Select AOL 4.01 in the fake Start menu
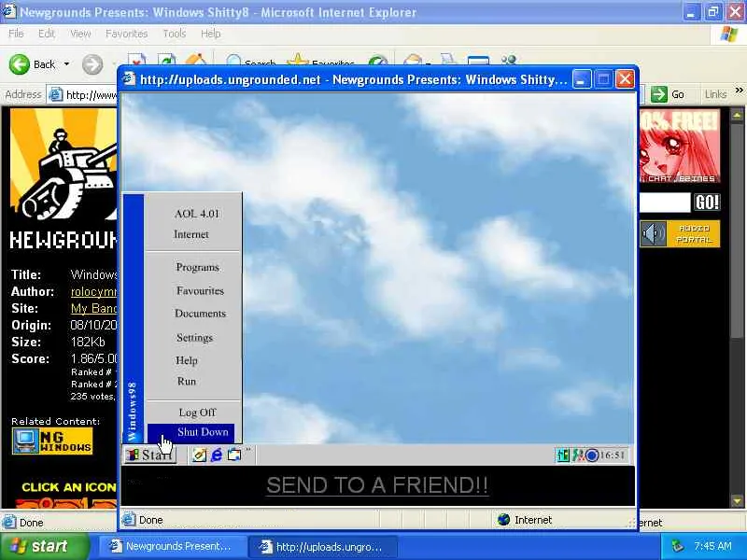Screen dimensions: 747x560 pyautogui.click(x=196, y=214)
